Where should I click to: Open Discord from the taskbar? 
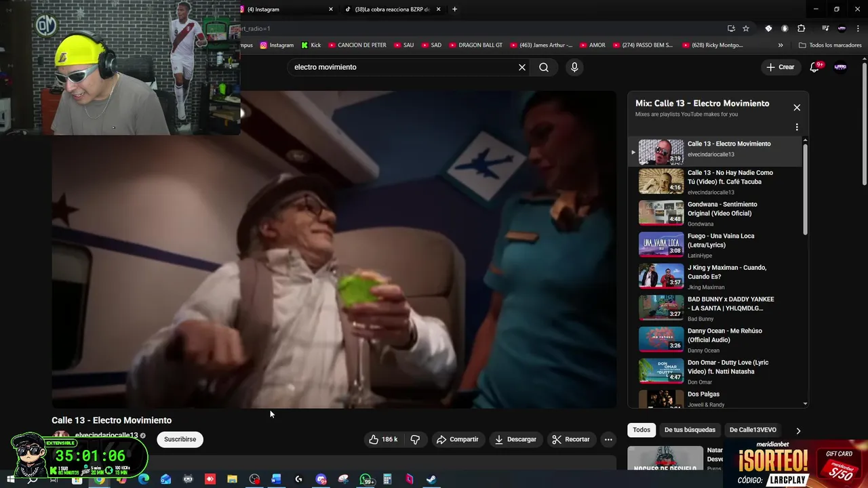321,479
